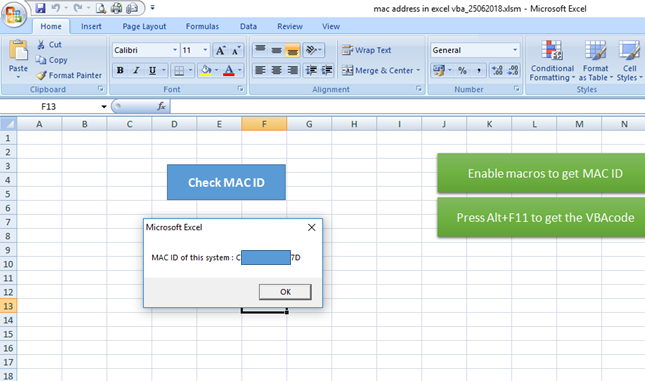Click the Quick Print icon
Viewport: 645px width, 381px height.
point(116,8)
